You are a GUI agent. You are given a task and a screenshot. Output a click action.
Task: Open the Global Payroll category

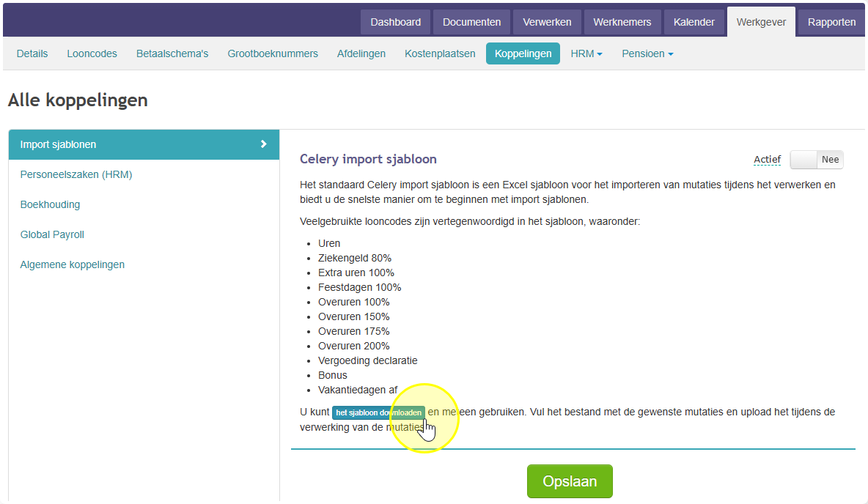coord(52,234)
